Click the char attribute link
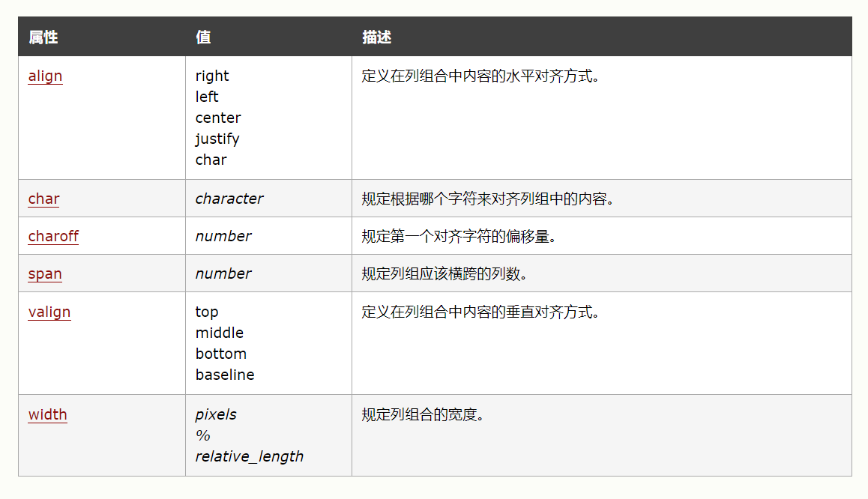This screenshot has width=868, height=499. [x=43, y=199]
